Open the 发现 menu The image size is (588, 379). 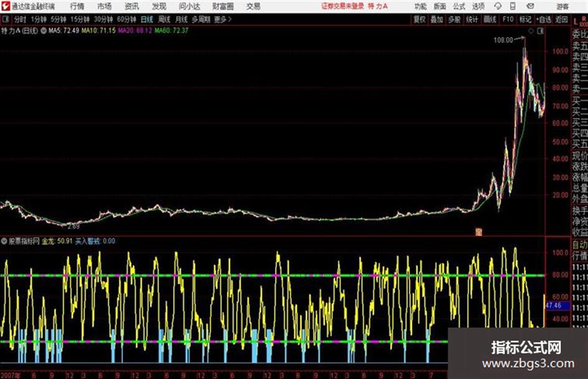click(159, 6)
